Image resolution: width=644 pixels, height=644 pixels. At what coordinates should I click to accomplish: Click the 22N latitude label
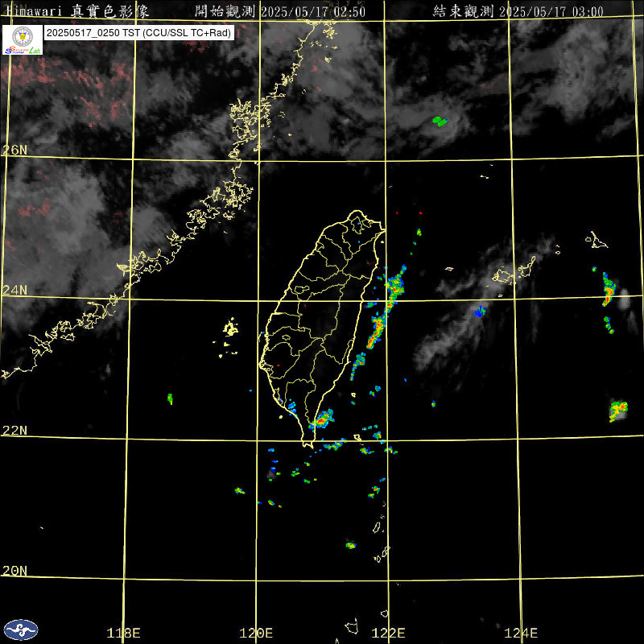(x=14, y=431)
